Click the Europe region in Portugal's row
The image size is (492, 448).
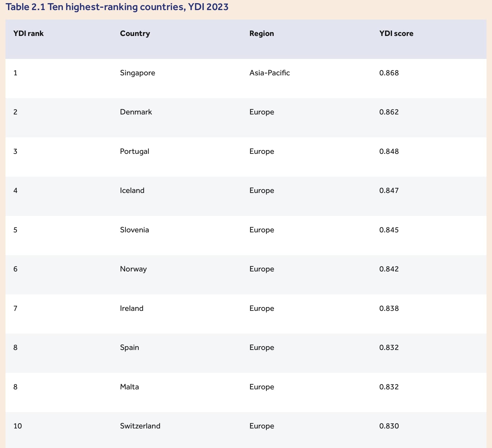point(262,152)
